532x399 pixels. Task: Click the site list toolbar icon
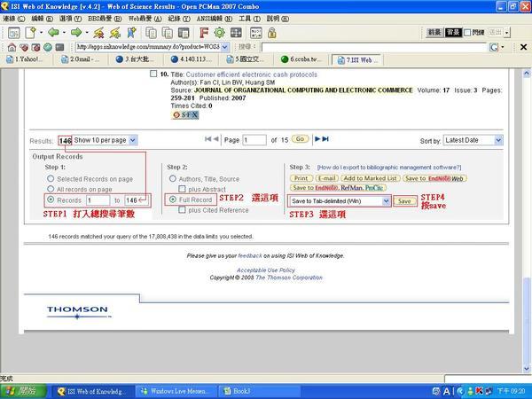coord(14,33)
